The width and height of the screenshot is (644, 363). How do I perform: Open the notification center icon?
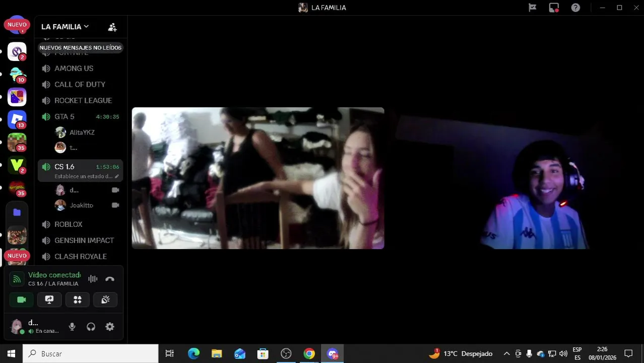[x=628, y=353]
